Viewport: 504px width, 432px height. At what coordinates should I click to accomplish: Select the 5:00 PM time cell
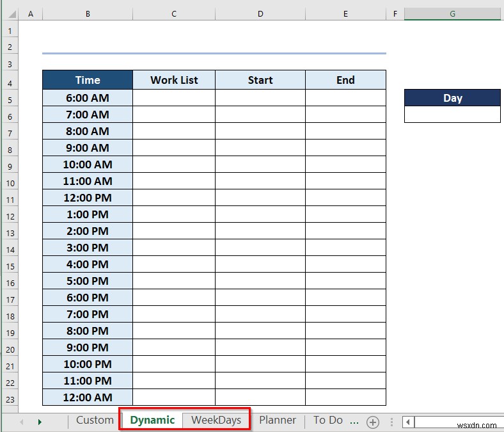(88, 281)
